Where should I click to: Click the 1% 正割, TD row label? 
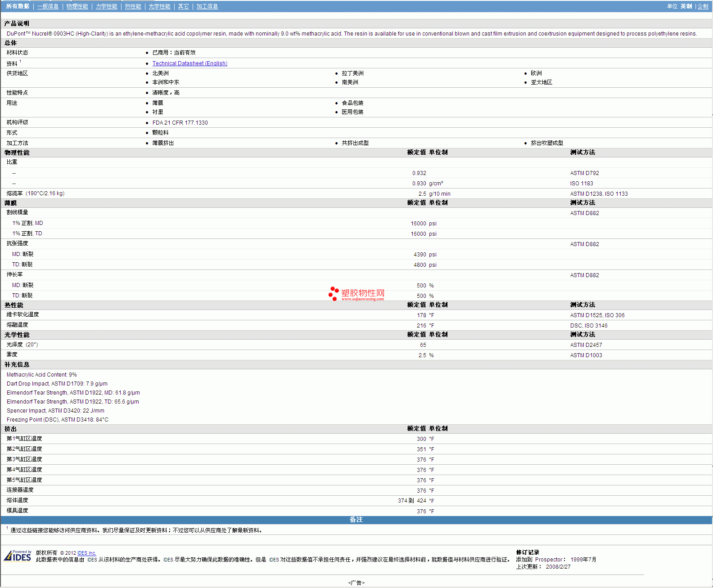(27, 233)
